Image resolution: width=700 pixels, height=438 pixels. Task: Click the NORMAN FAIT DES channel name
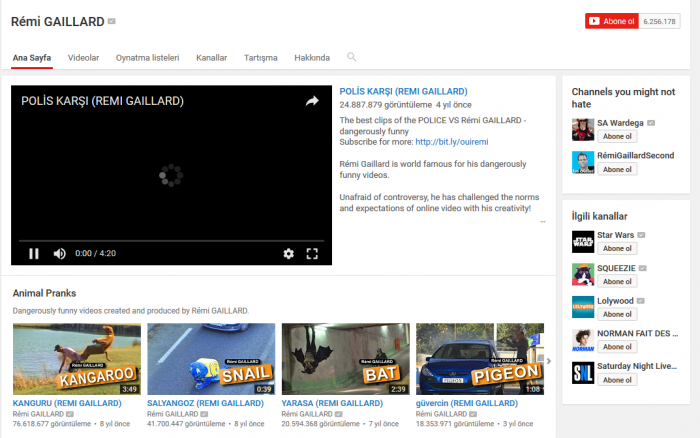638,334
